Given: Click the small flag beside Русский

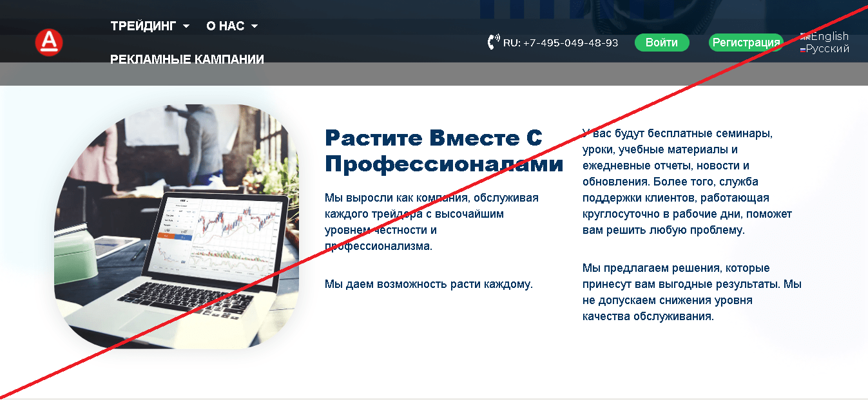Looking at the screenshot, I should (x=803, y=50).
